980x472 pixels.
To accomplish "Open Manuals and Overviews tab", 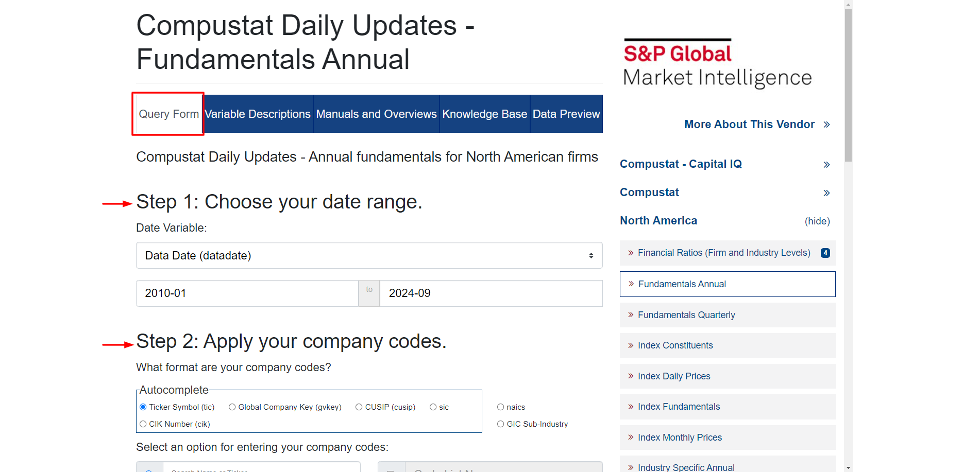I will (376, 114).
